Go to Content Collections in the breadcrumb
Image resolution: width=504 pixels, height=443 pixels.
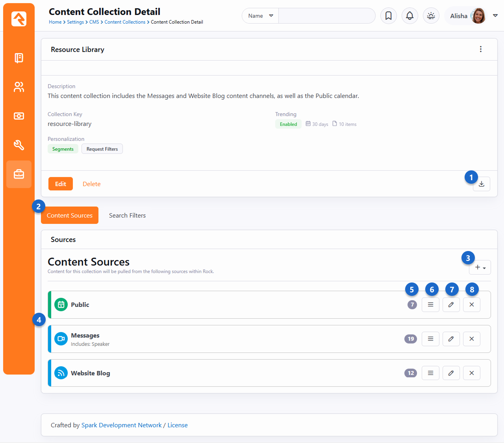125,22
